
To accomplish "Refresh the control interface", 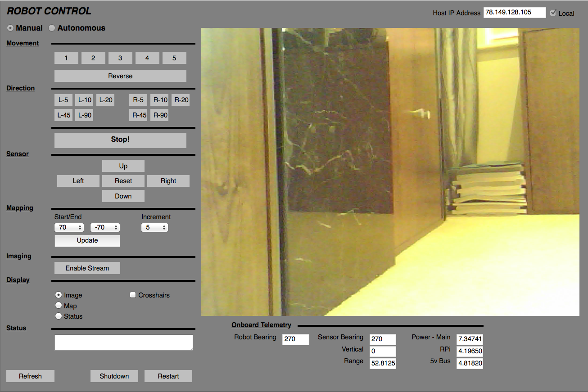I will click(x=30, y=376).
